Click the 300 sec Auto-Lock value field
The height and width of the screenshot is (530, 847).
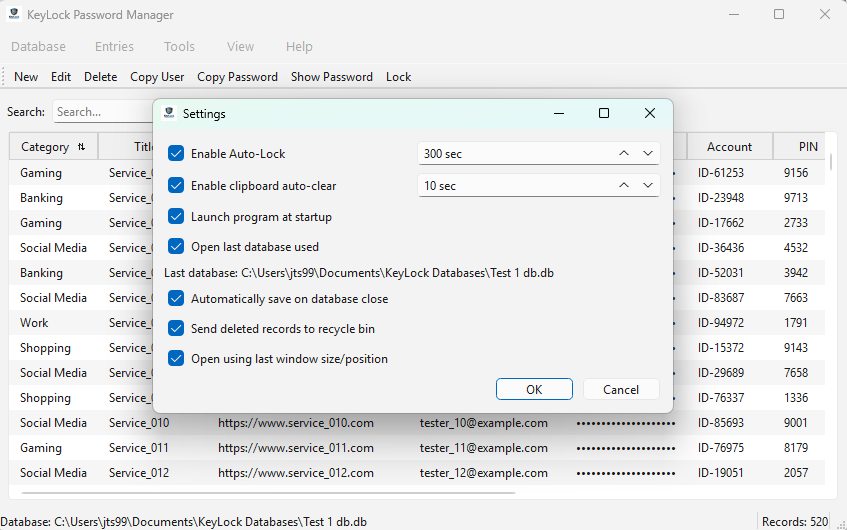510,154
